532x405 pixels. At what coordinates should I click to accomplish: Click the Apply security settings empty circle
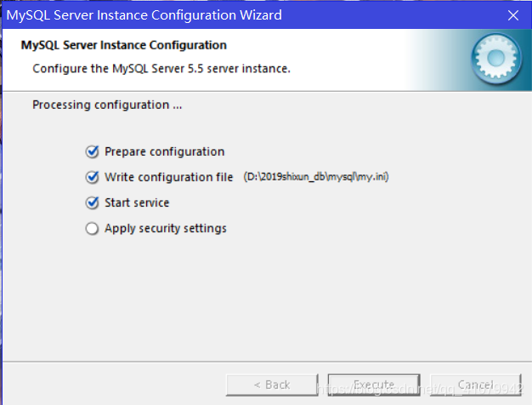pyautogui.click(x=92, y=229)
